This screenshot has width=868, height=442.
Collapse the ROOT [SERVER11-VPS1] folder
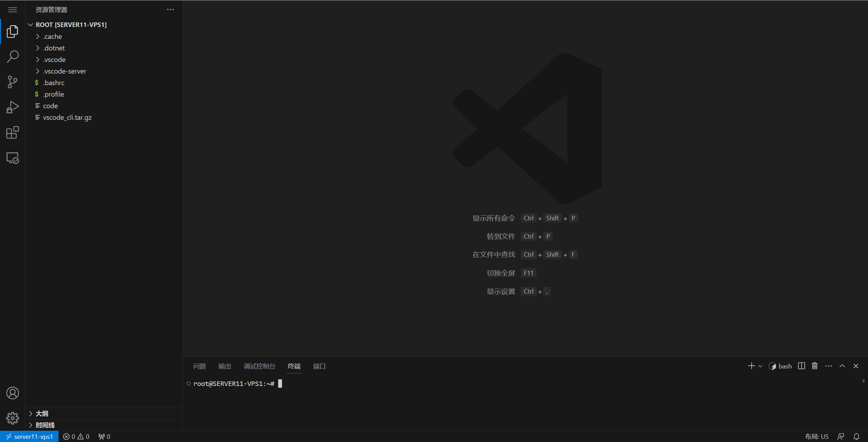coord(30,25)
